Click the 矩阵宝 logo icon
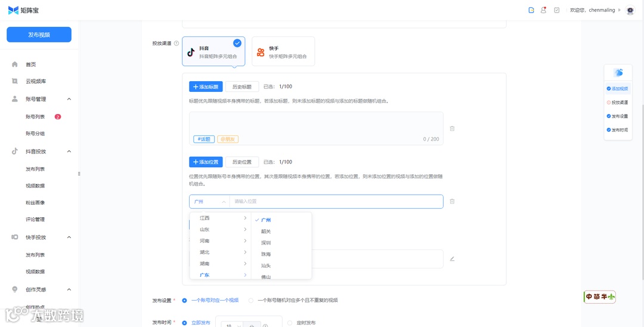 13,10
